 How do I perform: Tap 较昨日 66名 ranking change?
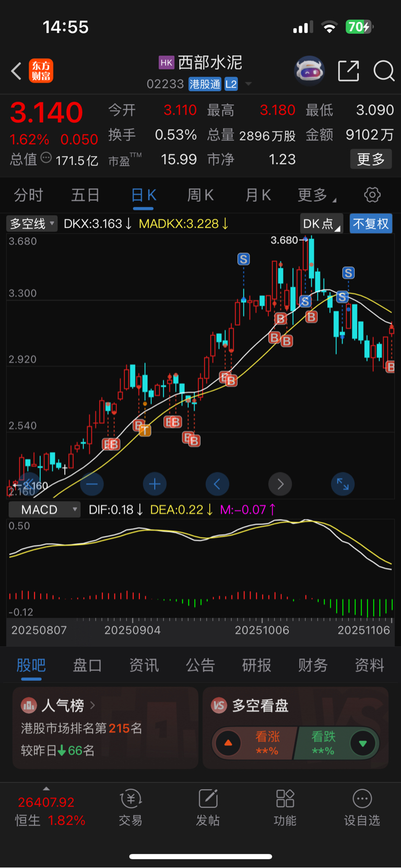[57, 751]
